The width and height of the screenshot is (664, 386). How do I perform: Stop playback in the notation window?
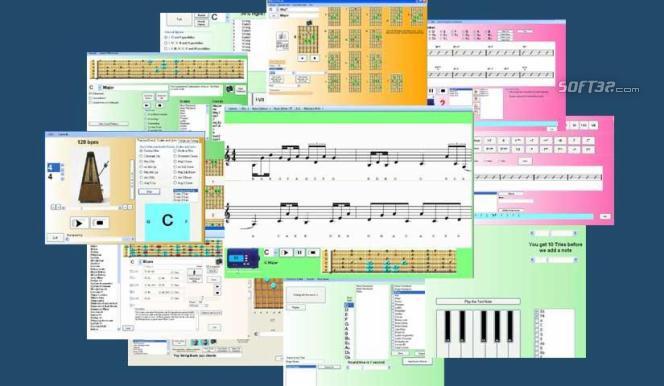click(313, 252)
